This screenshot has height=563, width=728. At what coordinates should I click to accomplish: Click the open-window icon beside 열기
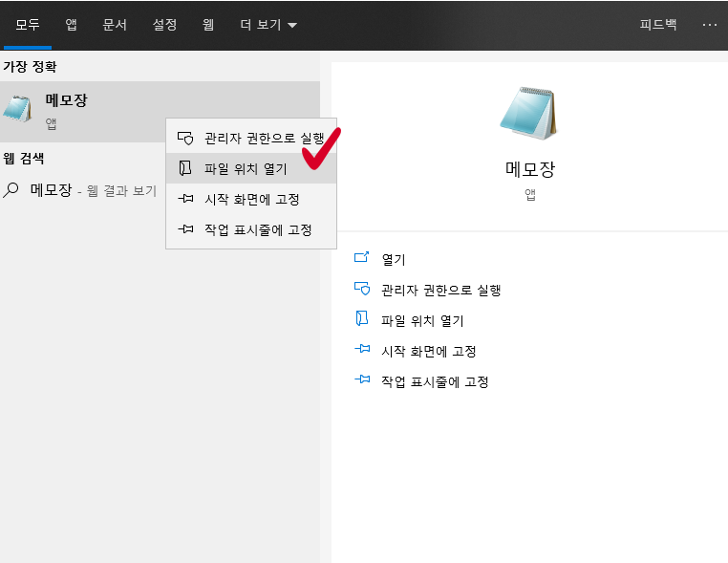[362, 257]
